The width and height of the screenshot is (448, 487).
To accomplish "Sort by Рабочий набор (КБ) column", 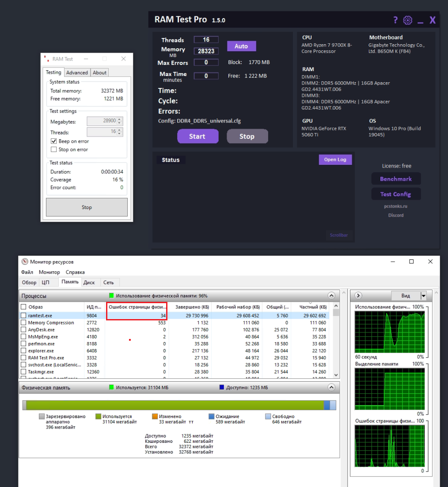I will [x=238, y=307].
